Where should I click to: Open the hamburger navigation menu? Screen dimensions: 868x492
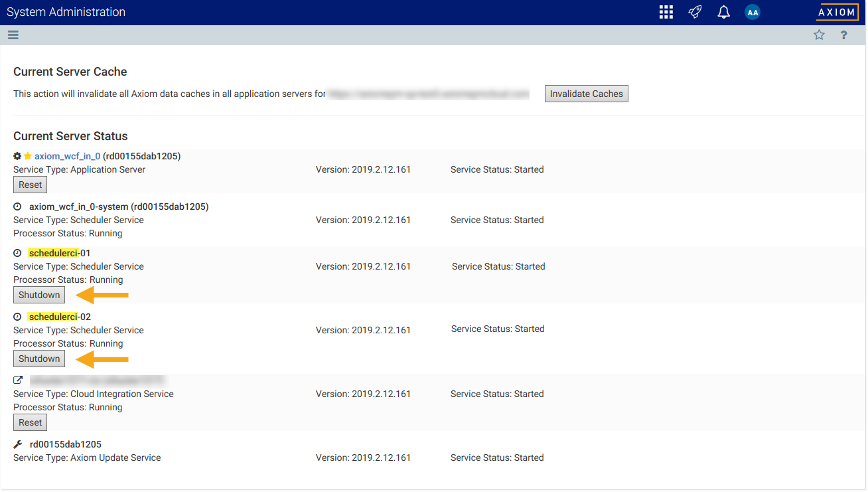click(13, 35)
